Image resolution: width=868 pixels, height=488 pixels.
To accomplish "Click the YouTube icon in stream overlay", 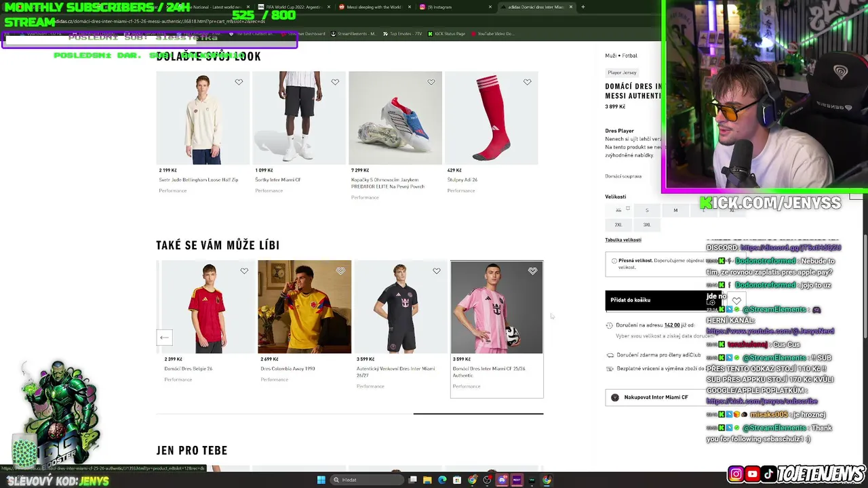I will coord(753,474).
